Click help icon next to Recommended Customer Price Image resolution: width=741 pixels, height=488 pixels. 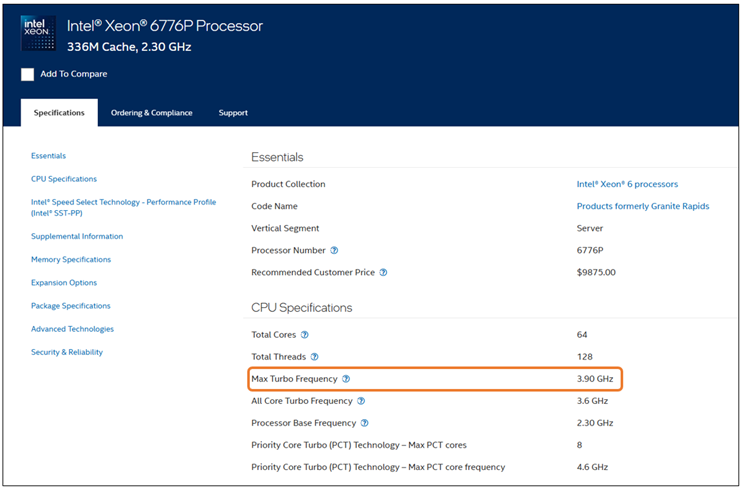pos(383,272)
